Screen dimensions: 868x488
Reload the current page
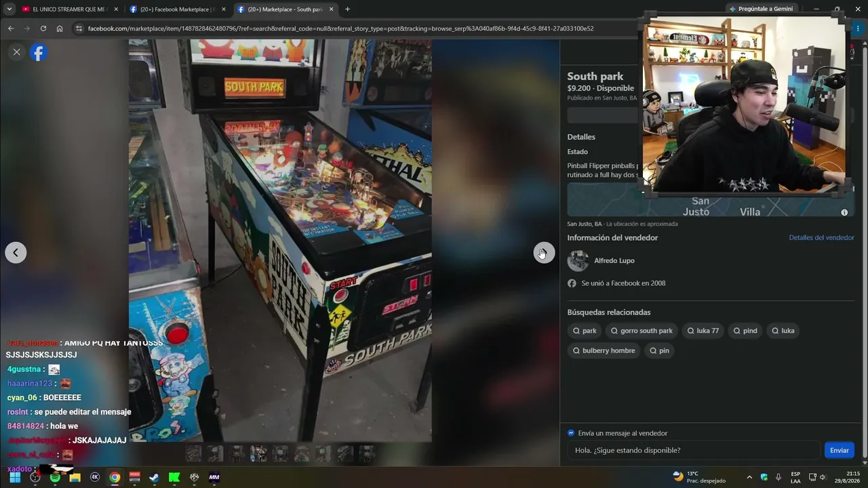tap(43, 28)
